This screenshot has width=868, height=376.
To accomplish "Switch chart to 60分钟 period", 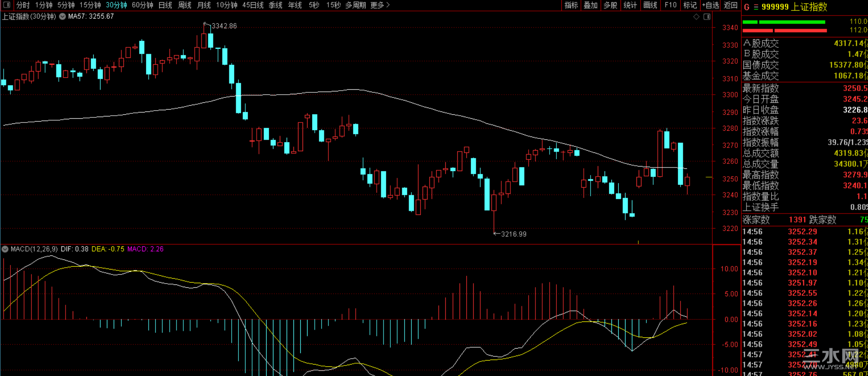I will pyautogui.click(x=142, y=5).
